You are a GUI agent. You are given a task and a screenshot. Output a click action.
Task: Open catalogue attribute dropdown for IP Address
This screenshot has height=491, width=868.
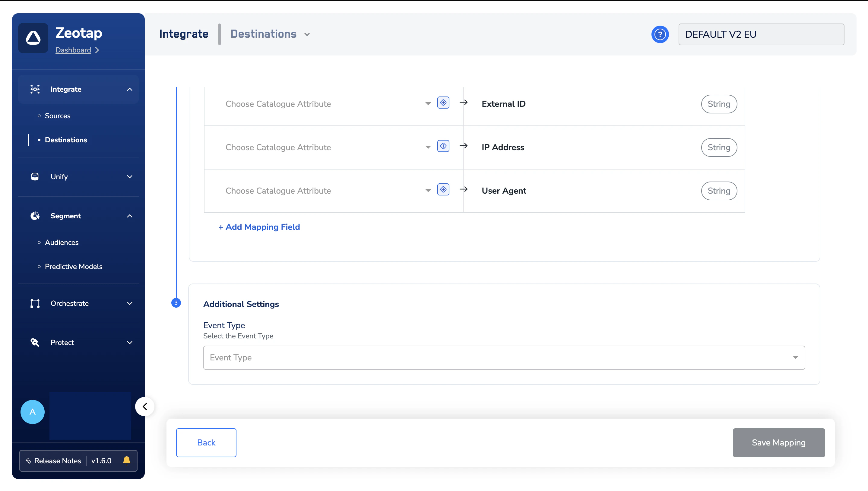tap(328, 147)
